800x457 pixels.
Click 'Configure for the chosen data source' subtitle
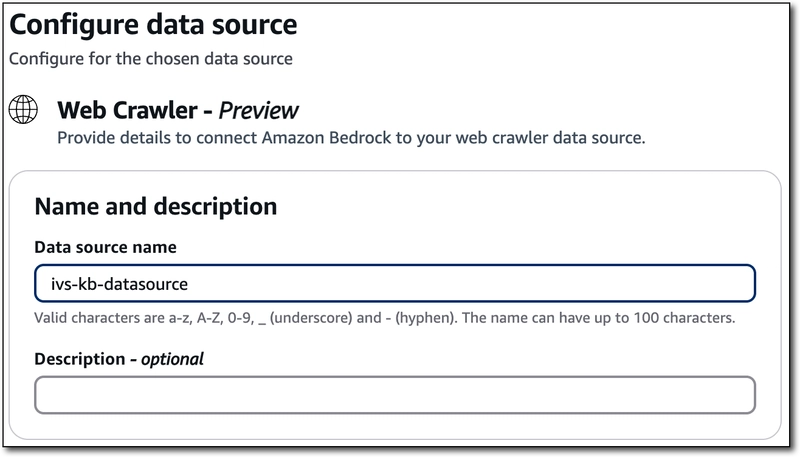[151, 59]
